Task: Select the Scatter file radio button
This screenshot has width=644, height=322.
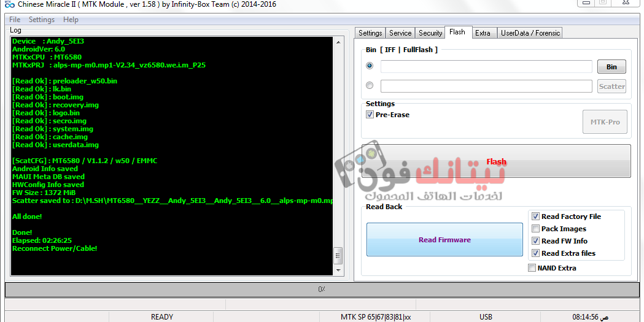Action: 370,85
